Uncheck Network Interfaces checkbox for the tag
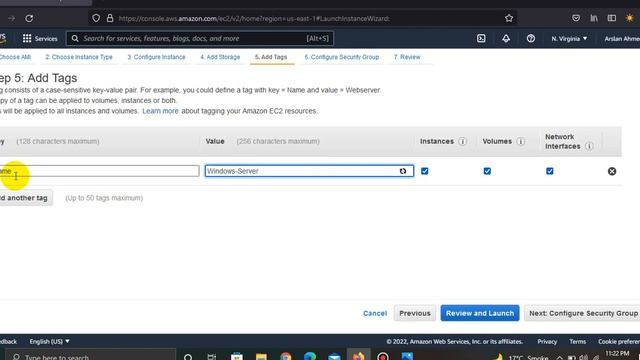Screen dimensions: 640x360 click(x=549, y=171)
